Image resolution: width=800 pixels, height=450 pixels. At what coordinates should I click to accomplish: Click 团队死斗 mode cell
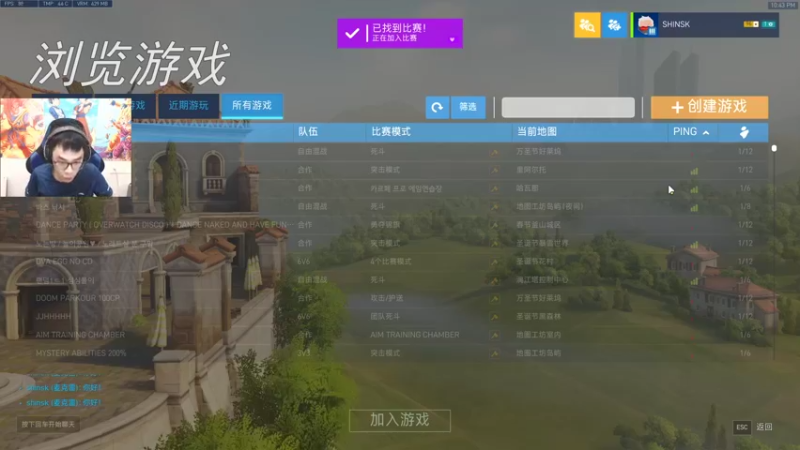(385, 317)
